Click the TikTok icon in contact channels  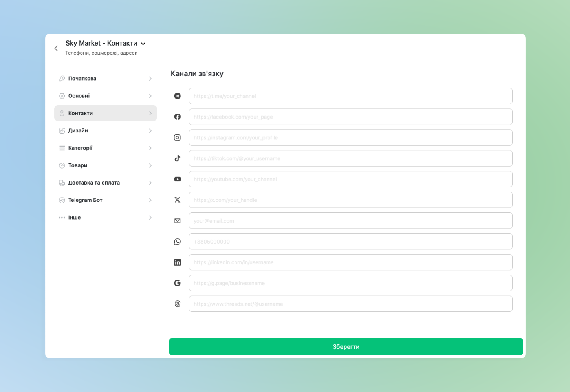coord(178,158)
